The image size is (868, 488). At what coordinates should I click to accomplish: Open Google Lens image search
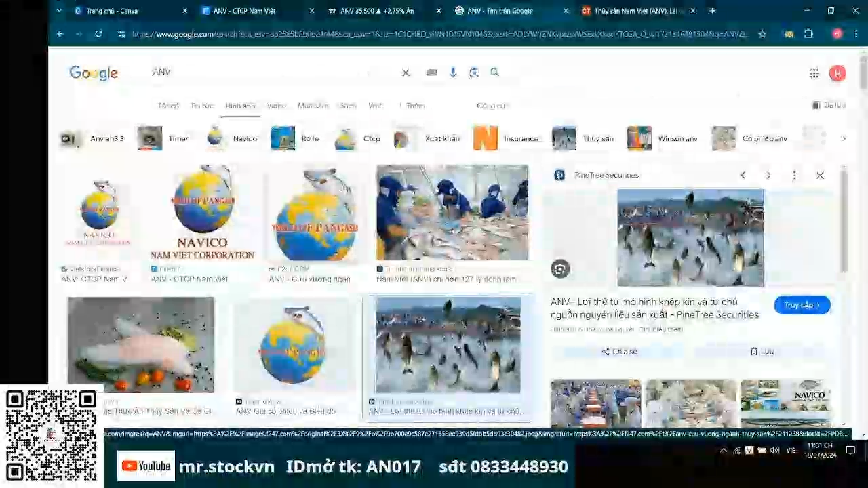coord(474,73)
